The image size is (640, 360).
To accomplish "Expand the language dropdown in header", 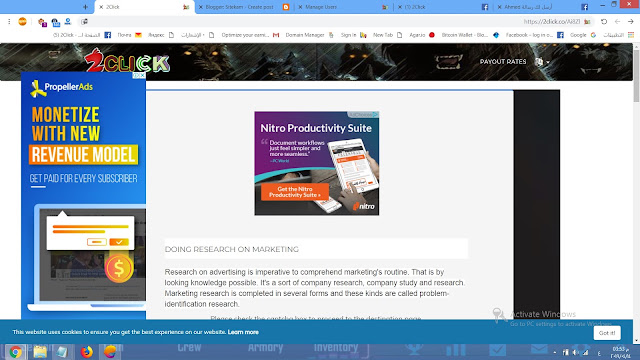I will click(542, 62).
